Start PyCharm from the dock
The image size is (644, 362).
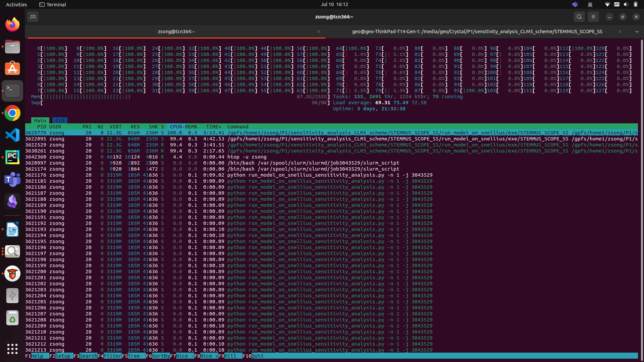click(12, 157)
